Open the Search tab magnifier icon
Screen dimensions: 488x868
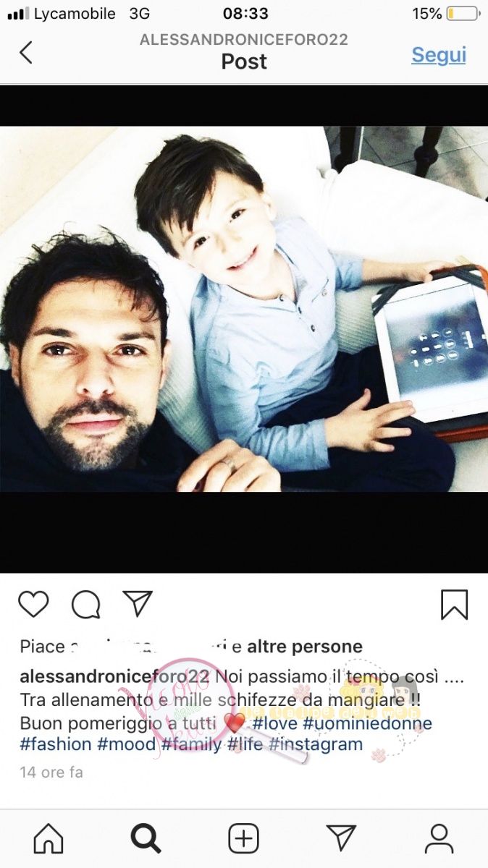146,838
